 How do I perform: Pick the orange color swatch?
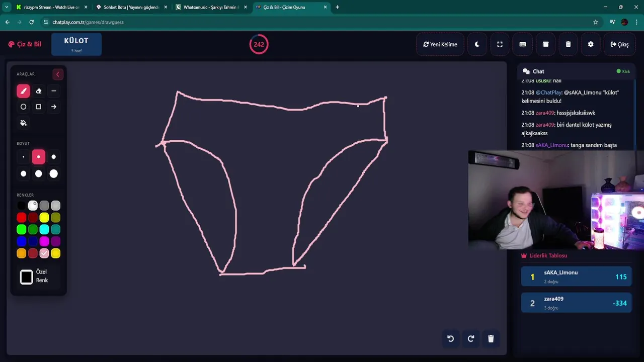(21, 253)
